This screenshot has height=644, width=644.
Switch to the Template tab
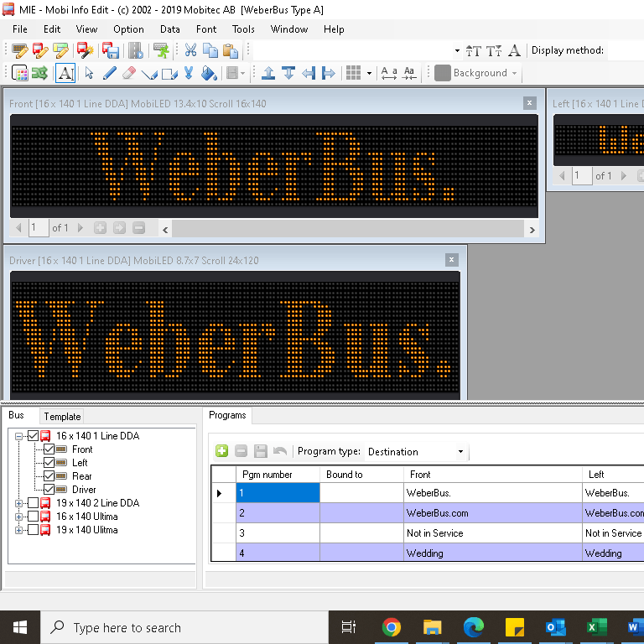click(62, 417)
